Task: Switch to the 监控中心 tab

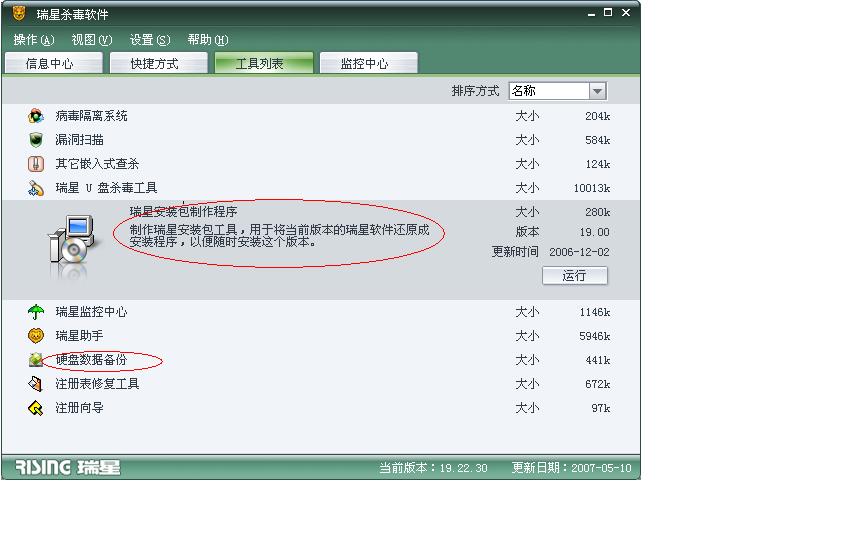Action: [x=369, y=63]
